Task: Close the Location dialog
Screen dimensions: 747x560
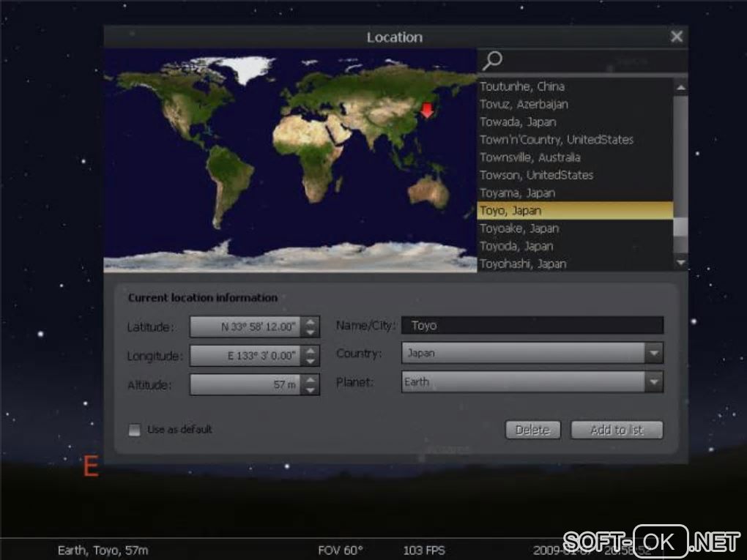Action: 677,37
